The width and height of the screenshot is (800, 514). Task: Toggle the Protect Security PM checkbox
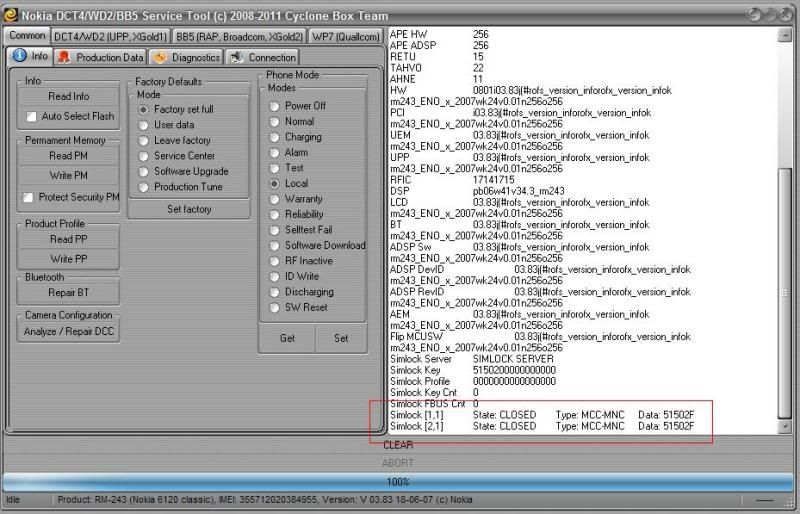click(x=28, y=198)
